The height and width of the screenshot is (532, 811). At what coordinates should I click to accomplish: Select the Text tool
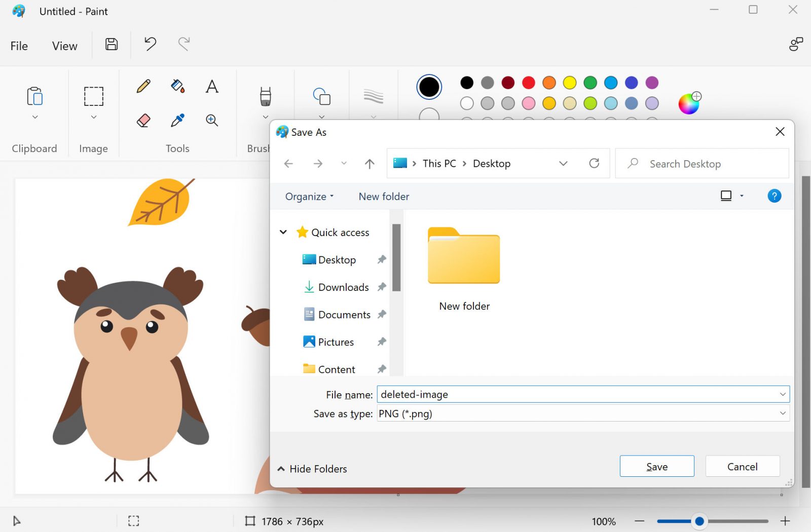212,87
